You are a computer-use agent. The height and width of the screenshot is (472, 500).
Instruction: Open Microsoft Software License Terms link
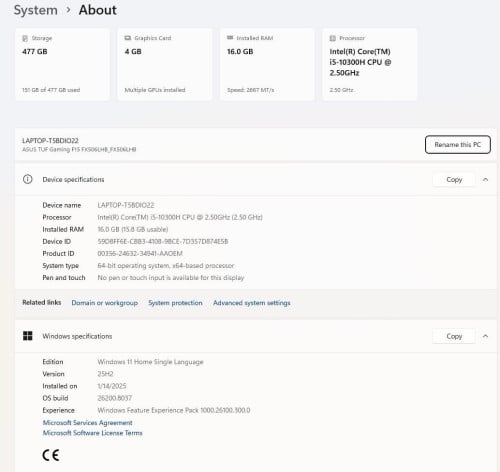[92, 433]
